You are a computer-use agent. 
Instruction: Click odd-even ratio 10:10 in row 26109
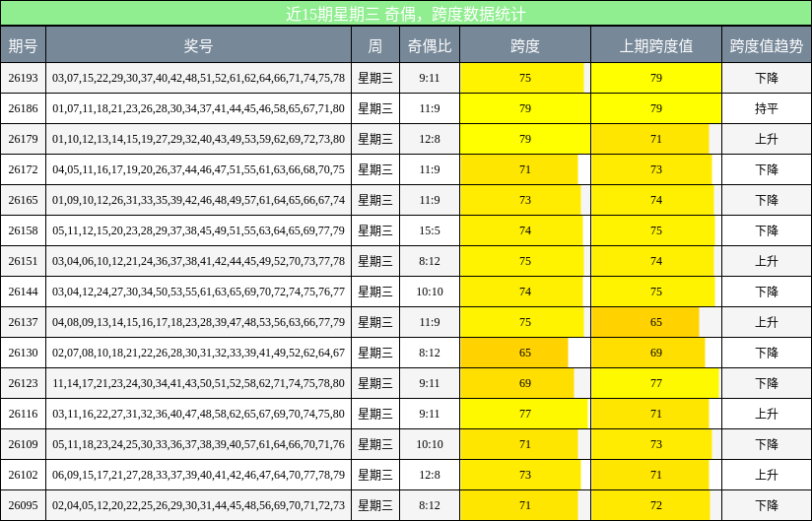click(x=430, y=444)
